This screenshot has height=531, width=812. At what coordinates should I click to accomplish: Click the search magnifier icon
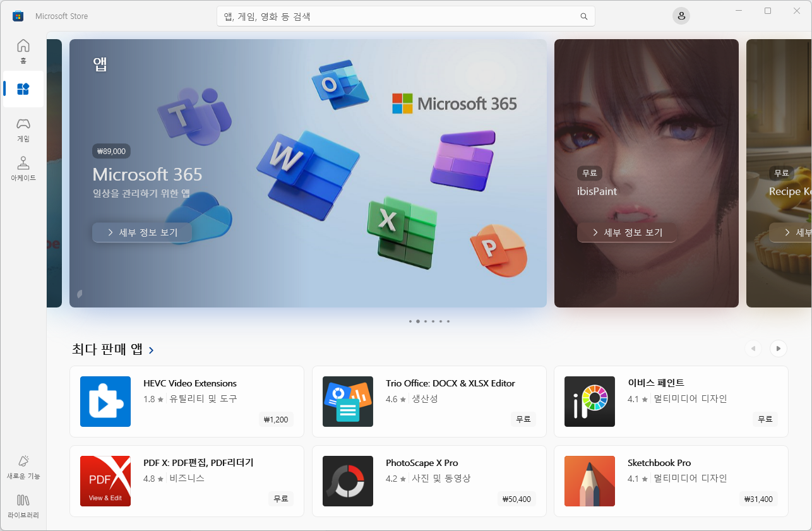(584, 16)
